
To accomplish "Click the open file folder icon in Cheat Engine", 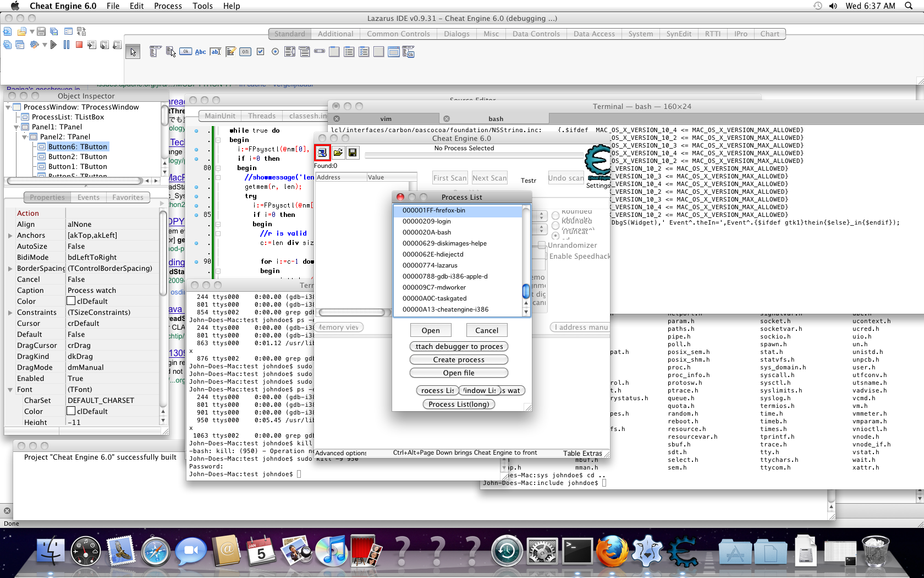I will tap(338, 152).
